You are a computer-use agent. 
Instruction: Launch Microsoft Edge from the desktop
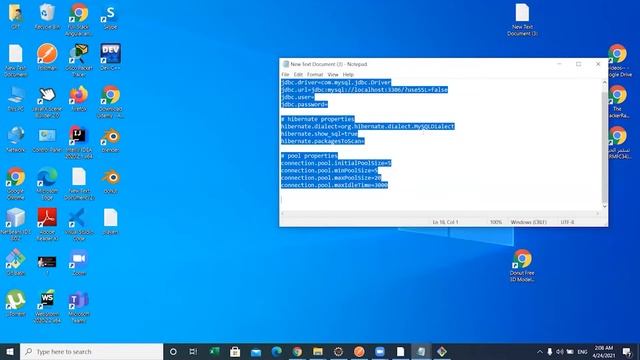(x=47, y=183)
